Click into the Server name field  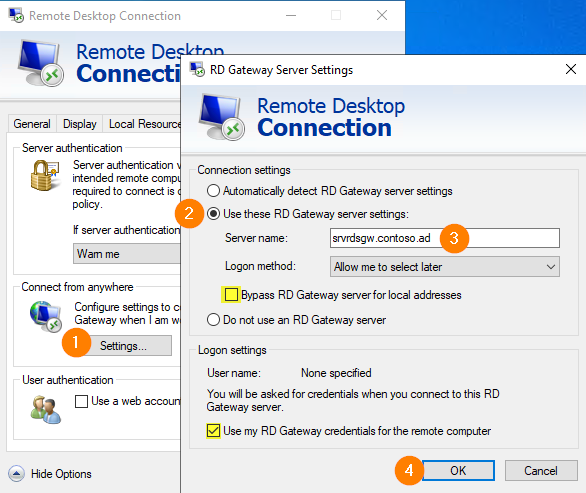pyautogui.click(x=445, y=238)
